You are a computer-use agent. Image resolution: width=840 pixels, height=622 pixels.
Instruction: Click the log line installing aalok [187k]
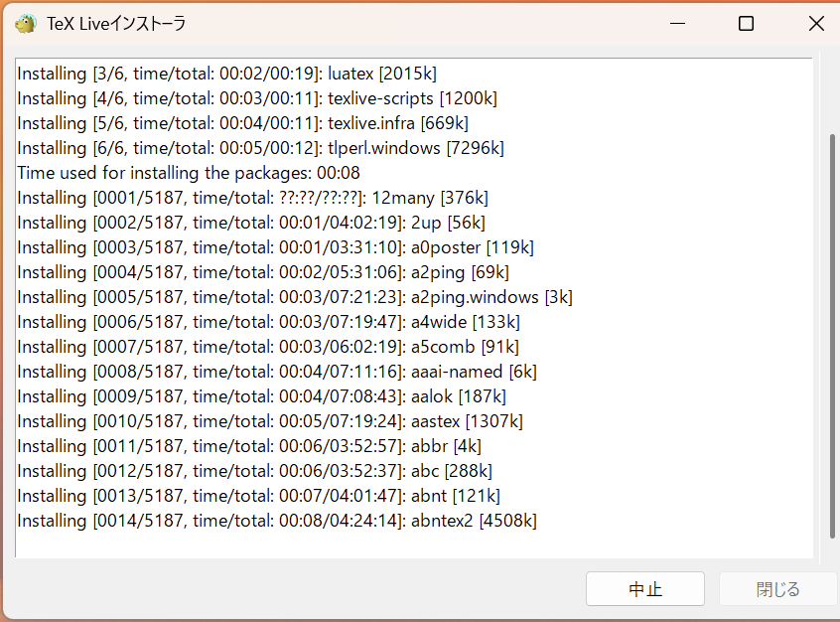(x=261, y=396)
